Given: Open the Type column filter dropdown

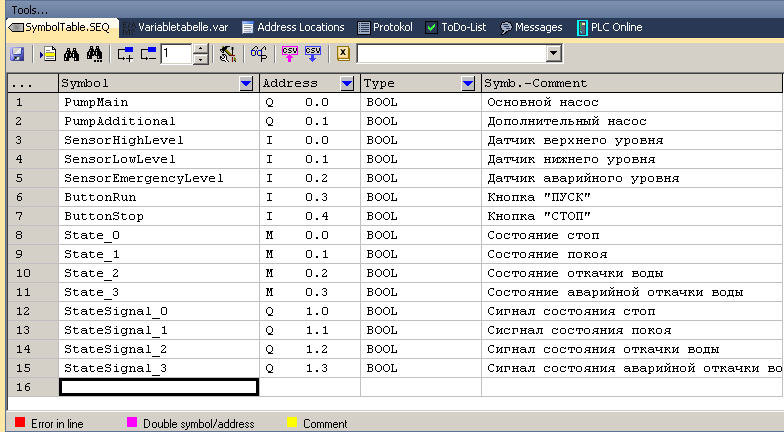Looking at the screenshot, I should (x=468, y=84).
